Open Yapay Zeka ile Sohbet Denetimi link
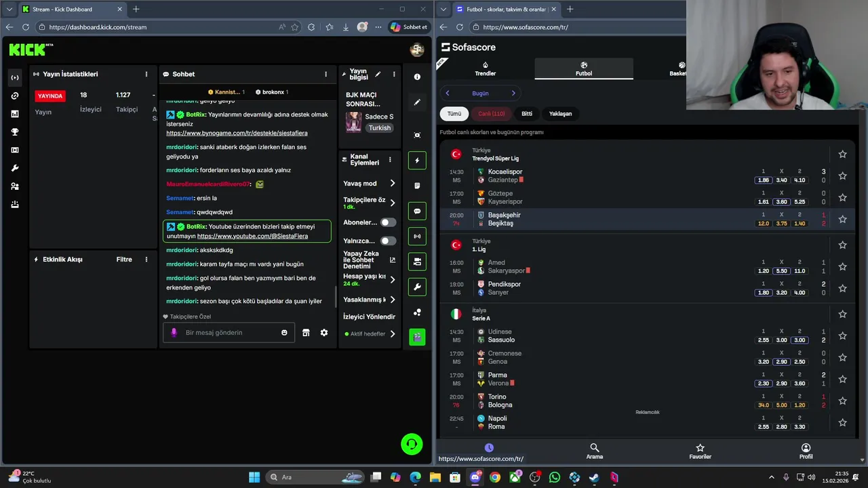The image size is (868, 488). [370, 260]
